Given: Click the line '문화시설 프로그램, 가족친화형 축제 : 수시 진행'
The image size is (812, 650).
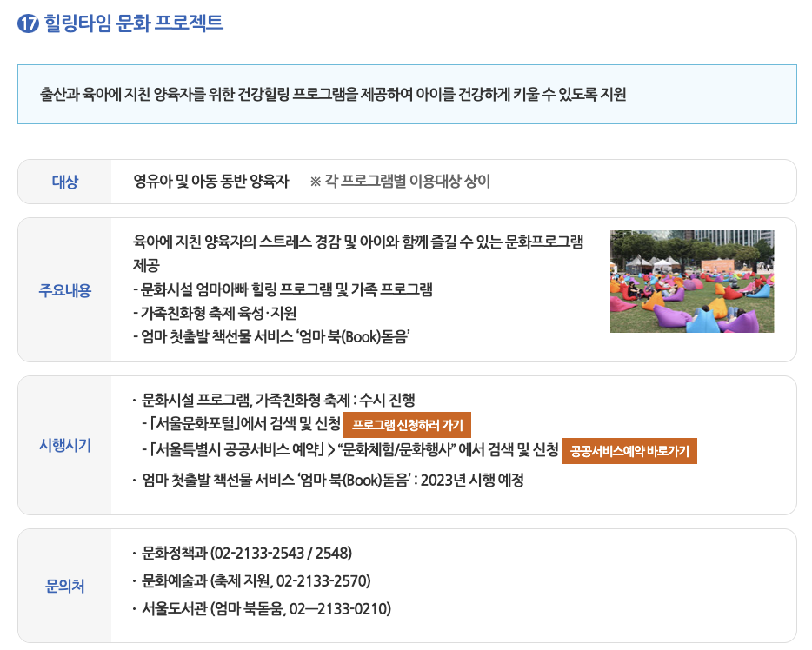Looking at the screenshot, I should click(278, 400).
